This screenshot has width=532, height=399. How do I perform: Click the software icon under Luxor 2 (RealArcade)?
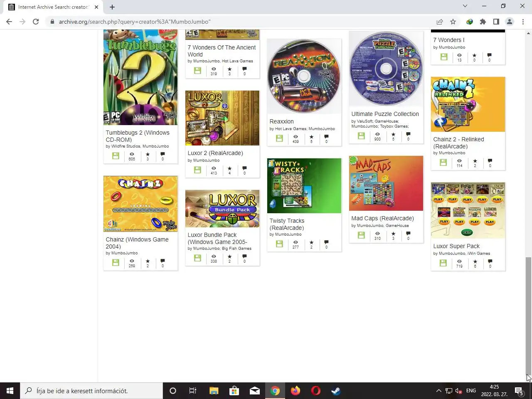click(197, 170)
